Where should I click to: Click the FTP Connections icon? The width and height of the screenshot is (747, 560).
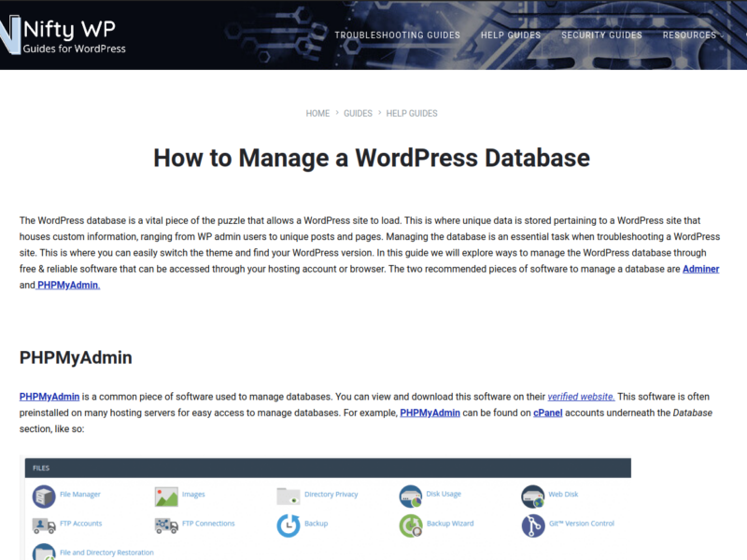tap(166, 525)
